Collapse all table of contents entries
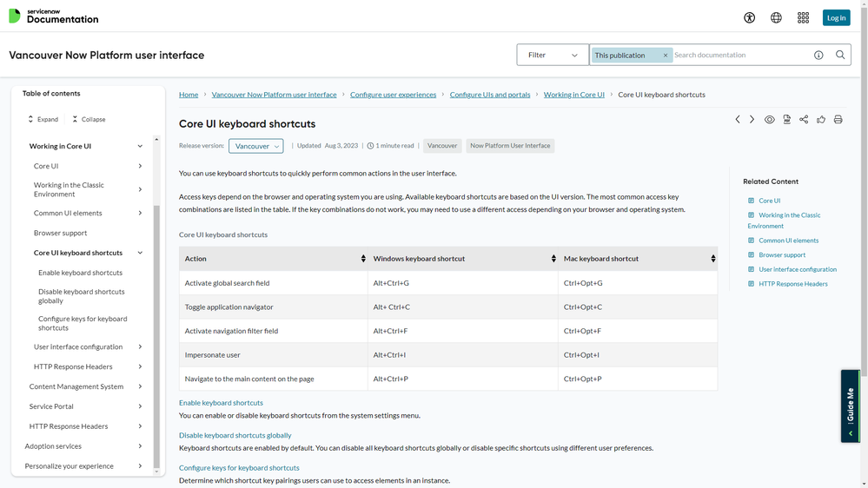This screenshot has height=488, width=868. pos(89,119)
